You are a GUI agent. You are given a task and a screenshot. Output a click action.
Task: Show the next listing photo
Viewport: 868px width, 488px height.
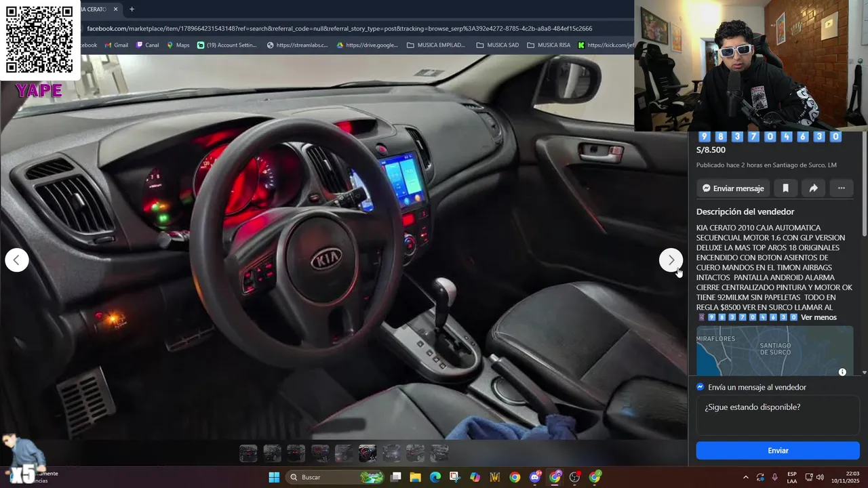pos(671,260)
